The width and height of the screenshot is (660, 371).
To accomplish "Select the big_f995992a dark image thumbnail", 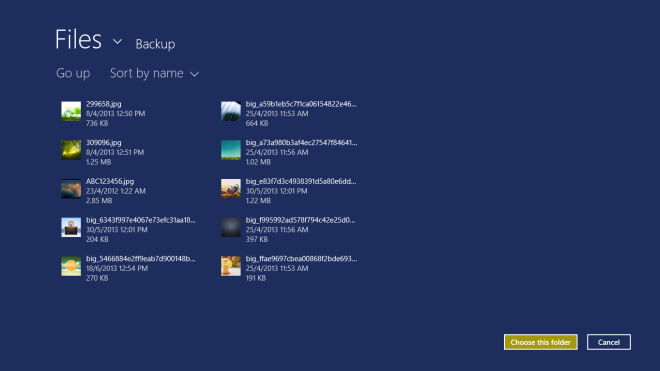I will [x=231, y=227].
